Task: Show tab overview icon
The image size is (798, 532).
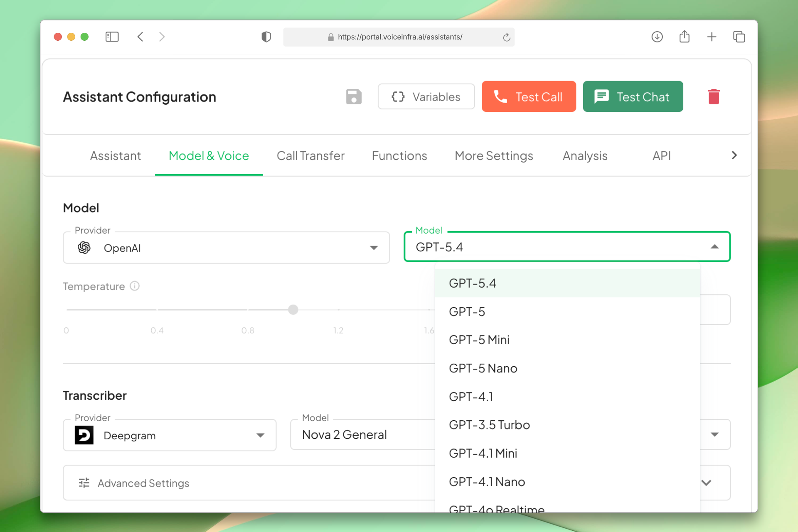Action: click(739, 37)
